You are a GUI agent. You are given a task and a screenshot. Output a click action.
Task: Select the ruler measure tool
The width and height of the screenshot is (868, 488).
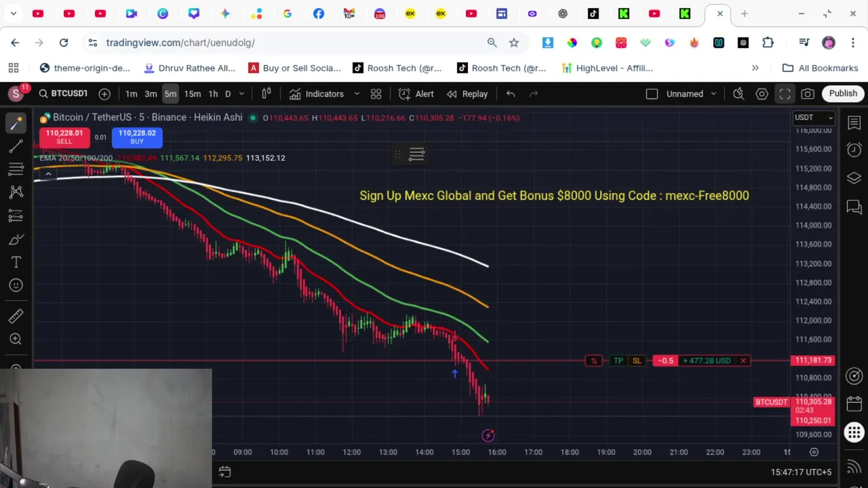point(16,316)
